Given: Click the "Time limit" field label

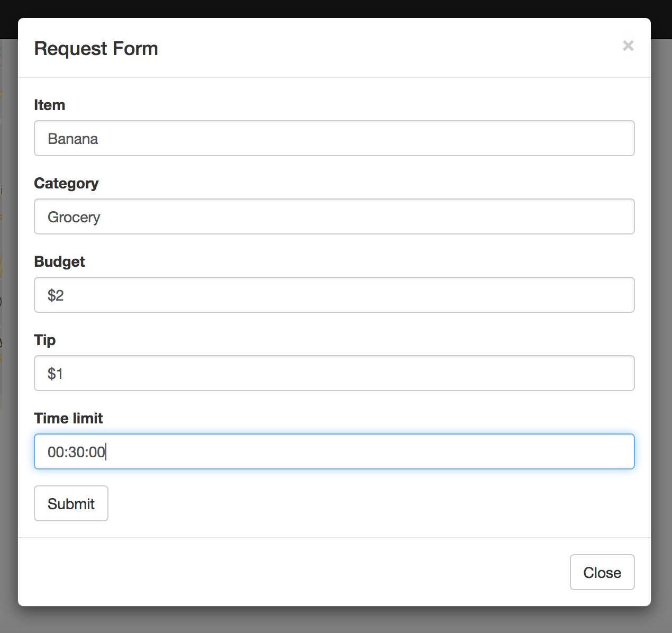Looking at the screenshot, I should (x=68, y=418).
